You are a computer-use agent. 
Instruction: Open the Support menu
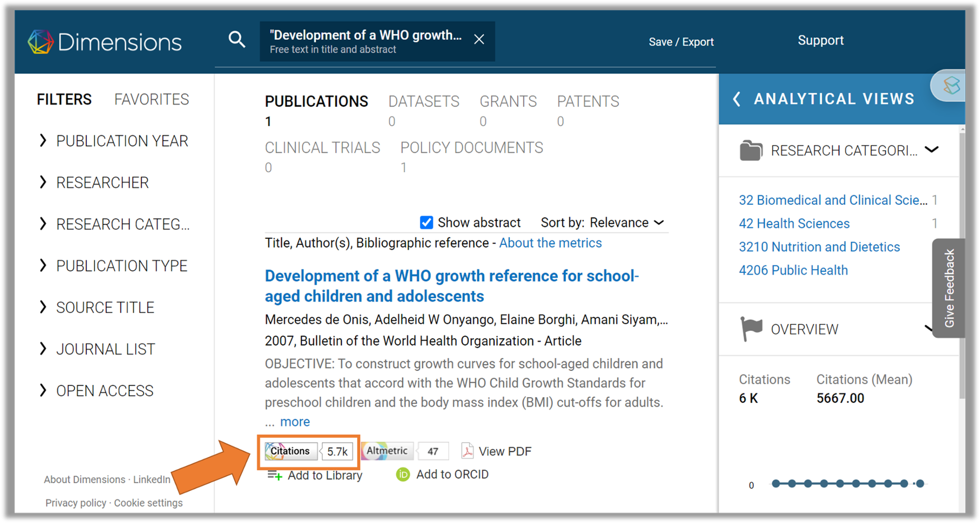pos(821,40)
